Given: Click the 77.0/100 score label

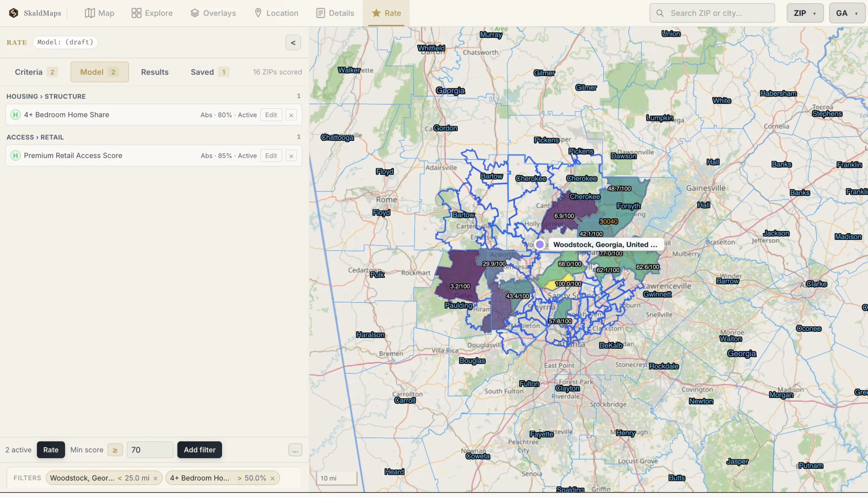Looking at the screenshot, I should click(611, 254).
